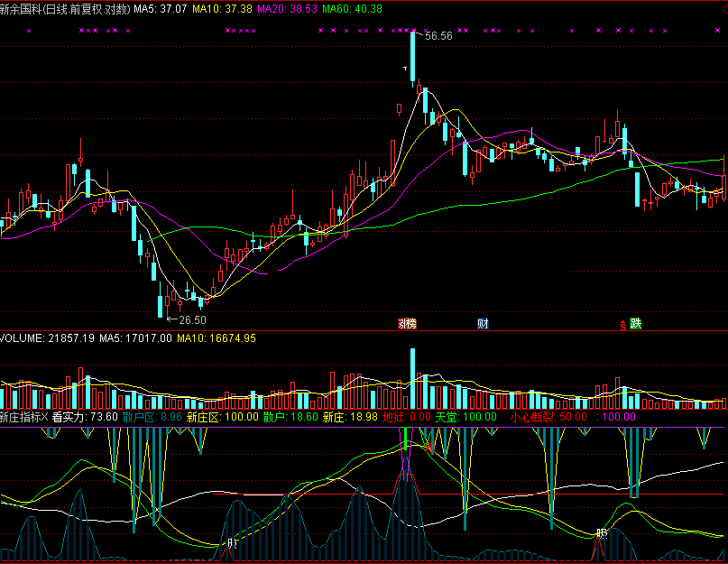Click the MA5: 37.07 label
The image size is (728, 564).
pos(161,9)
